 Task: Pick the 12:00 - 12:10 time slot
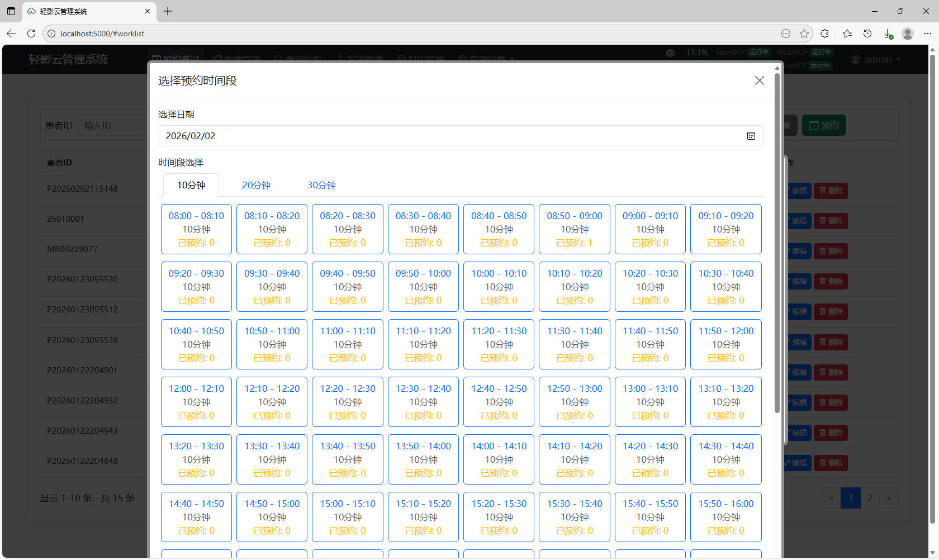(x=196, y=402)
